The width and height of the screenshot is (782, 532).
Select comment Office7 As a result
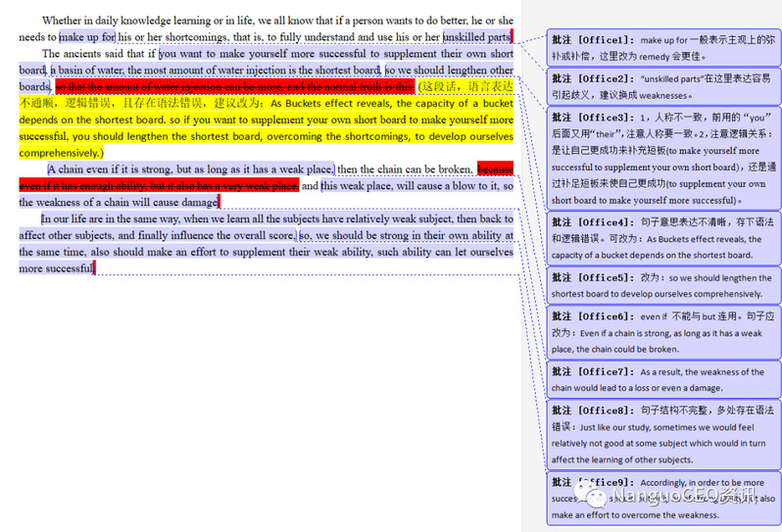663,379
